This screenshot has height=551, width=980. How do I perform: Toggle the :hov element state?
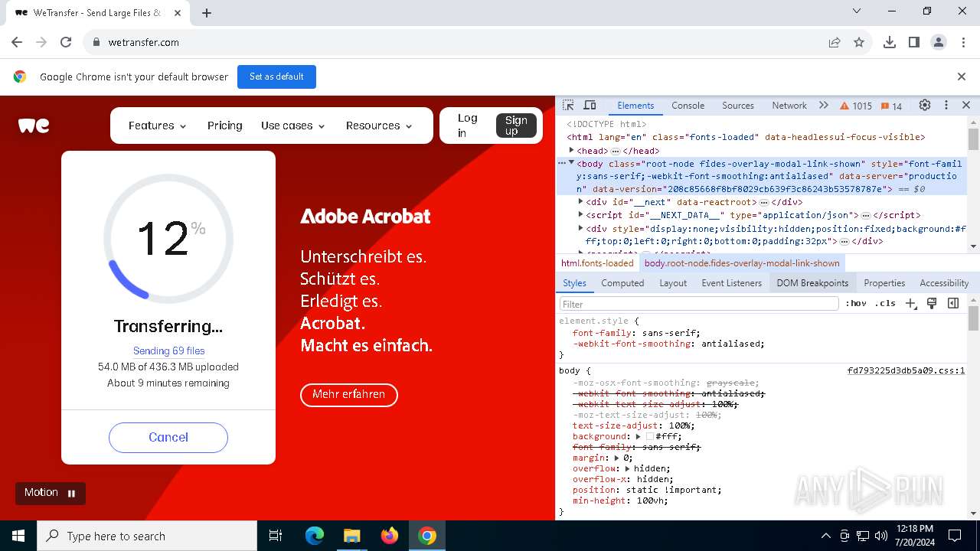pos(856,304)
